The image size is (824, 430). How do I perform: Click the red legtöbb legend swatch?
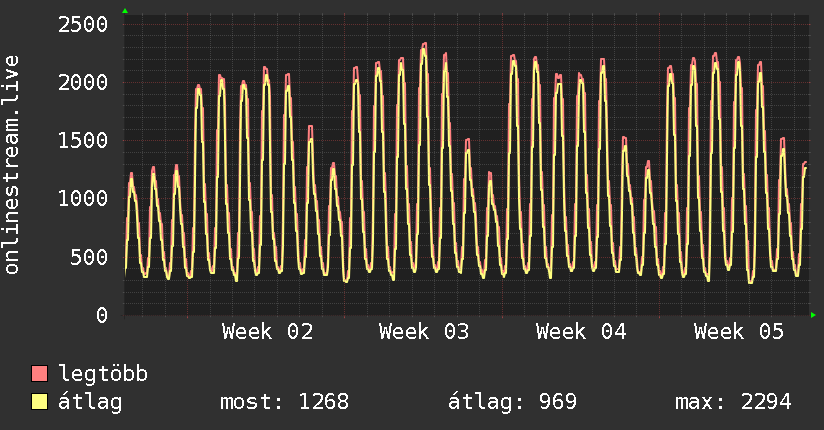coord(40,375)
